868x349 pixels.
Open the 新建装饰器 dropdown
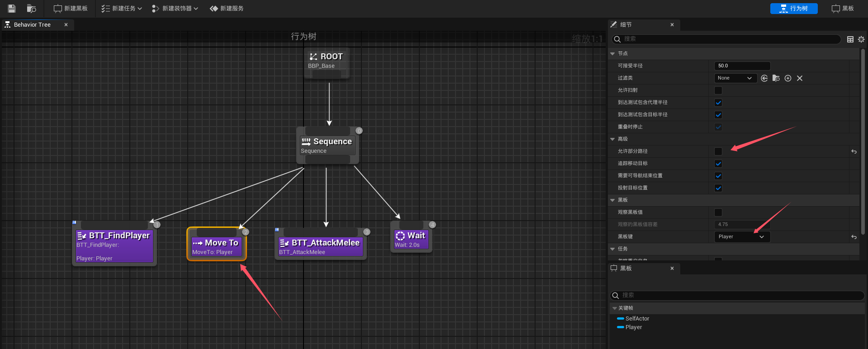tap(175, 9)
